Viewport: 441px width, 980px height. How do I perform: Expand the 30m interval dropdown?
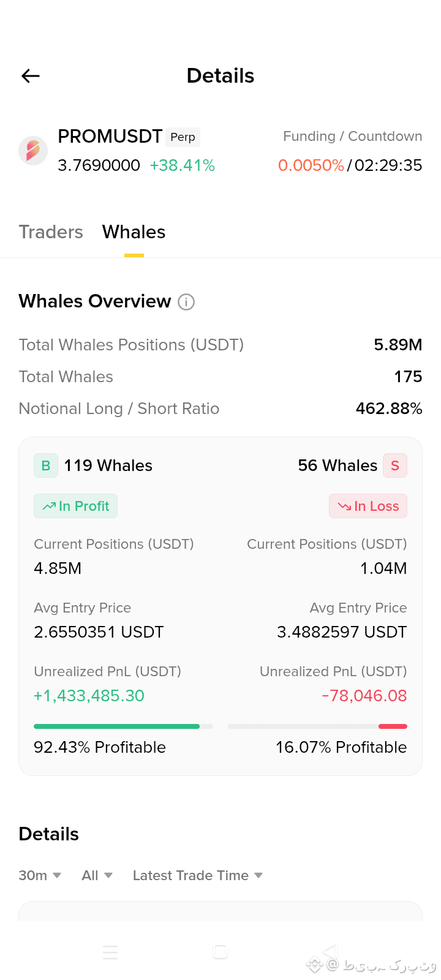click(40, 875)
